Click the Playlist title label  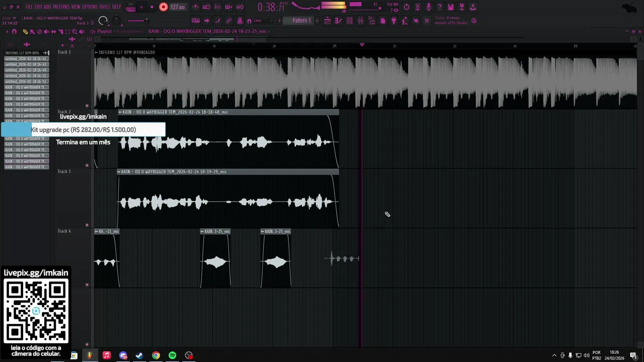click(104, 31)
